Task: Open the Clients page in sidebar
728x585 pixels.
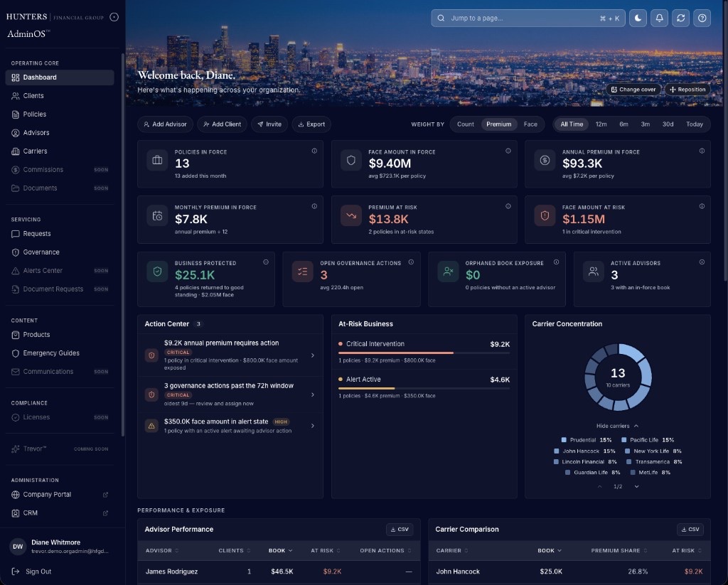Action: pos(60,96)
